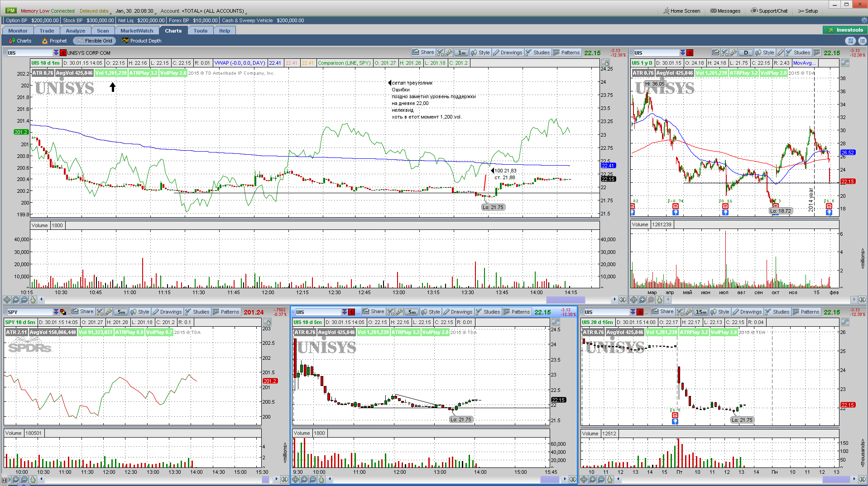Share the top-left UIS 1m chart
Screen dimensions: 868x486
(423, 52)
